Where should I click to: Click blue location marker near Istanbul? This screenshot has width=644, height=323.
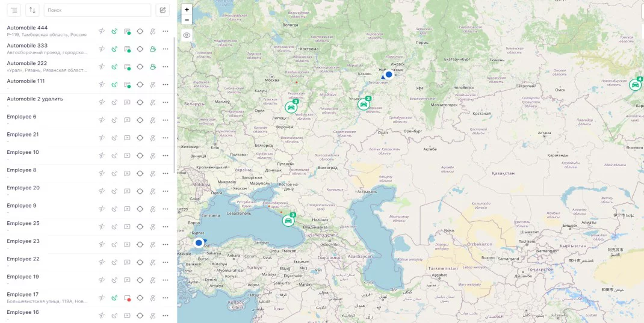[x=199, y=242]
